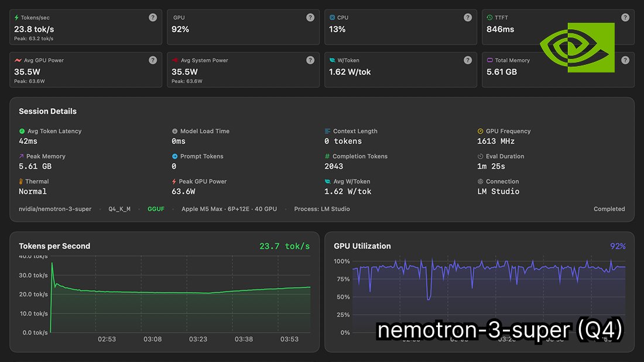Image resolution: width=644 pixels, height=362 pixels.
Task: Click the bolt icon beside Peak GPU Power
Action: point(174,181)
